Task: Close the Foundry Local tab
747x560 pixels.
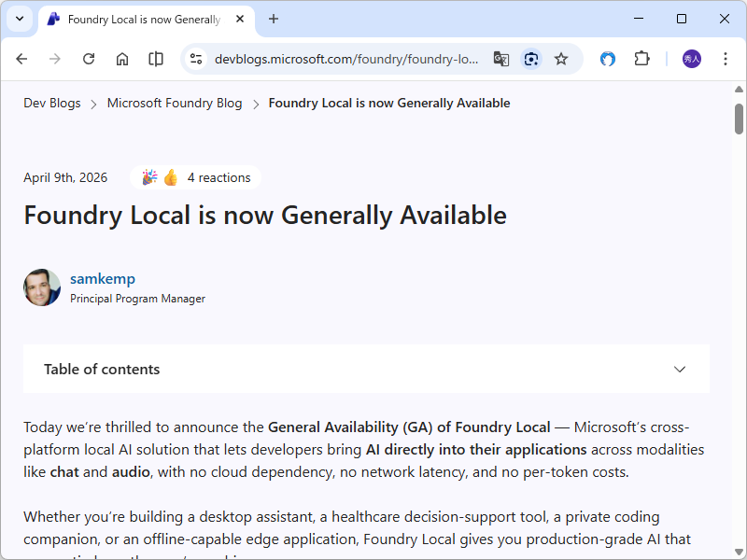Action: coord(241,19)
